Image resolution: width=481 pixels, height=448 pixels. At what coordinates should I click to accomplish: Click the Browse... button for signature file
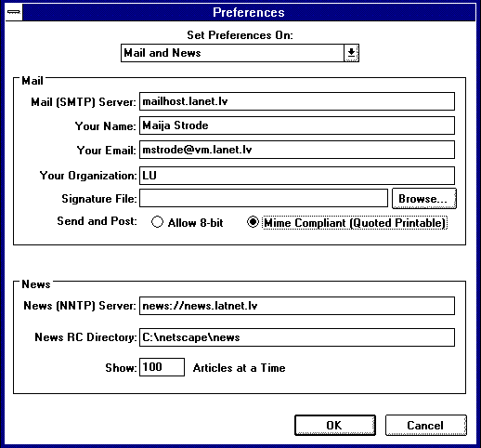(x=424, y=199)
